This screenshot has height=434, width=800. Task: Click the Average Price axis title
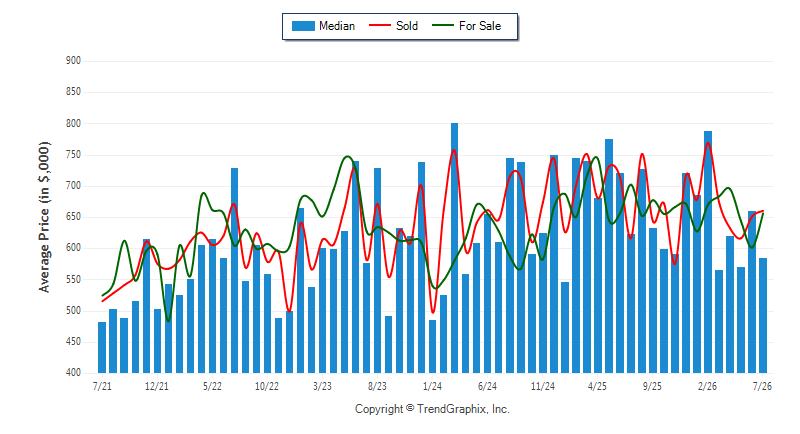tap(44, 217)
